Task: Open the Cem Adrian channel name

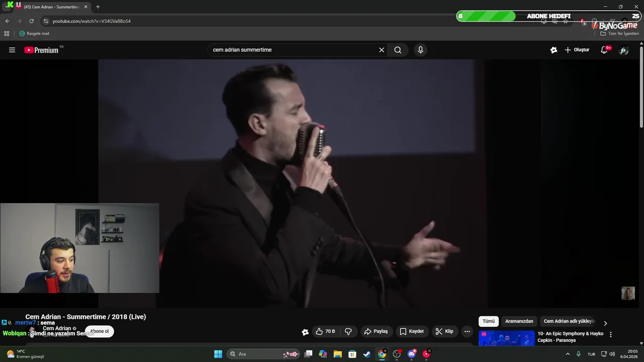Action: point(57,328)
